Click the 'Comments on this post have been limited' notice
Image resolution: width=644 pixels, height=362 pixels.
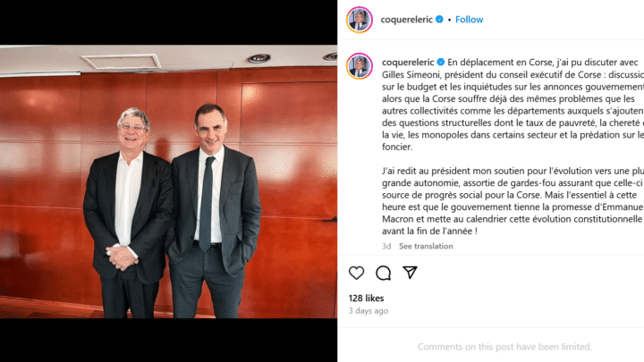(504, 347)
